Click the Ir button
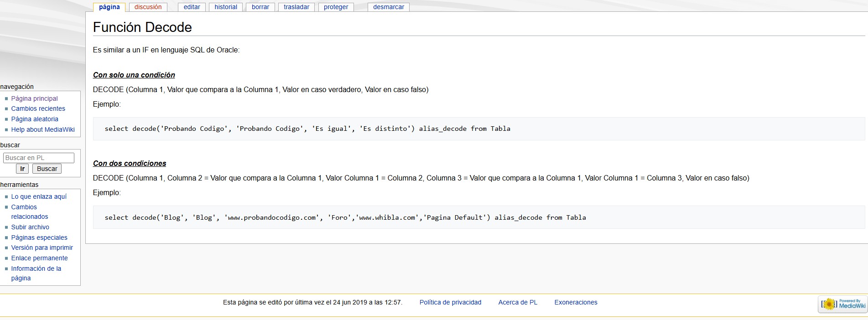 [22, 169]
